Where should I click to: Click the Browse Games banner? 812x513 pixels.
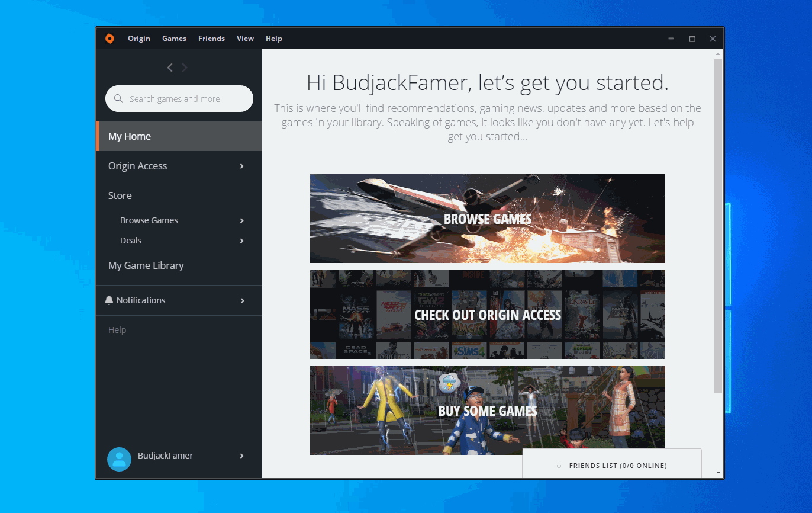click(488, 219)
